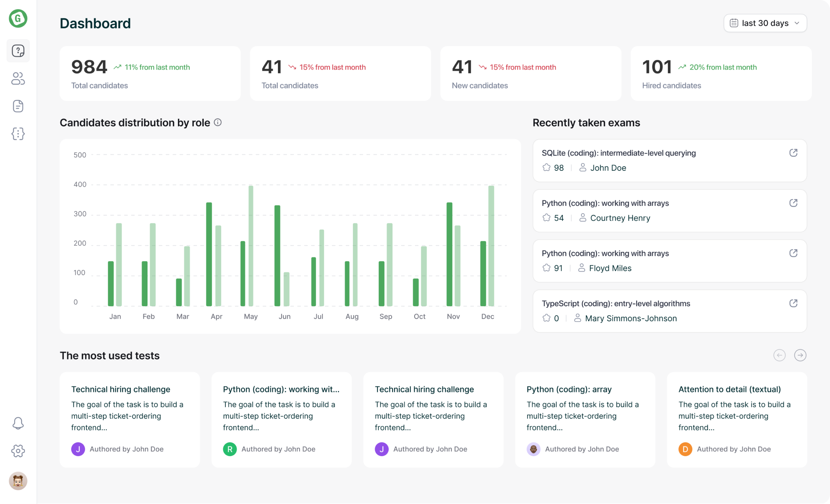Open the SQLite exam via its external-link icon
Image resolution: width=830 pixels, height=504 pixels.
[x=793, y=152]
